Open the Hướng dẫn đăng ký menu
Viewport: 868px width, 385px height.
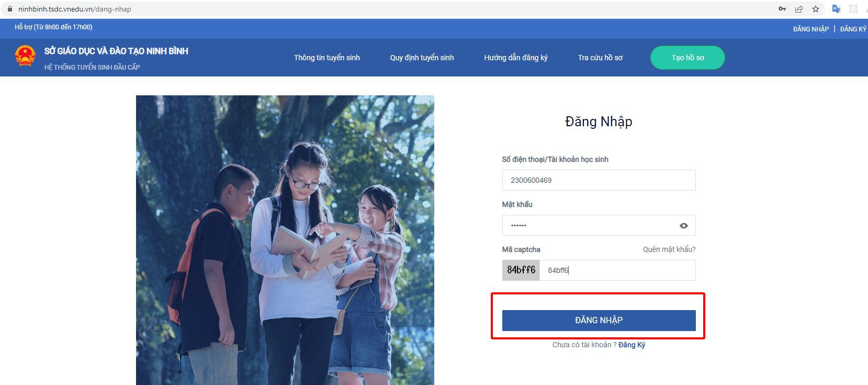point(515,58)
